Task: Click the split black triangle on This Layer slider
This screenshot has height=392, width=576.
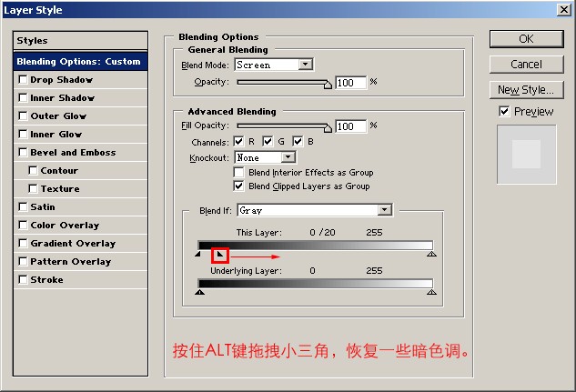Action: 218,256
